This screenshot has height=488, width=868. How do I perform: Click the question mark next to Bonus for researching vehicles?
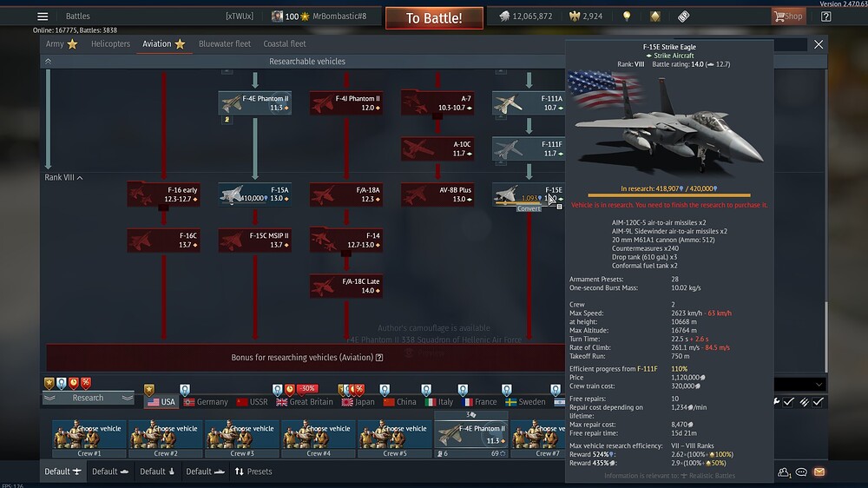(x=379, y=357)
